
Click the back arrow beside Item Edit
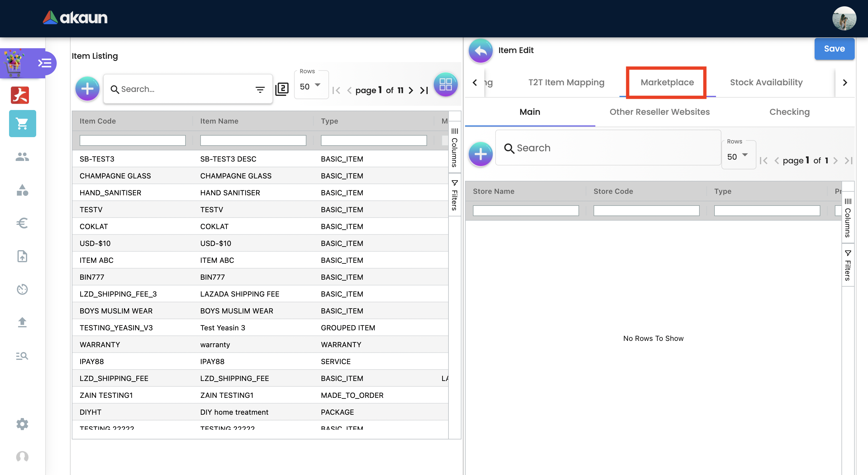pos(480,51)
